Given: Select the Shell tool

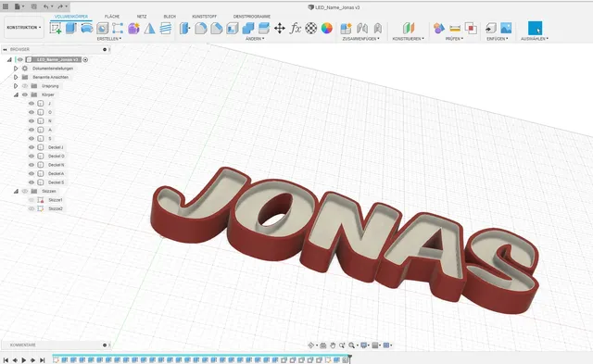Looking at the screenshot, I should [233, 29].
